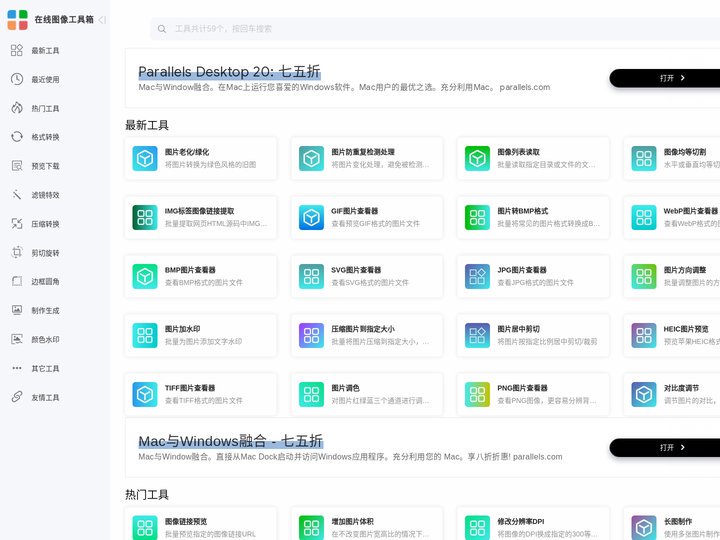The image size is (720, 540).
Task: Go to 格式转换 category
Action: [x=45, y=137]
